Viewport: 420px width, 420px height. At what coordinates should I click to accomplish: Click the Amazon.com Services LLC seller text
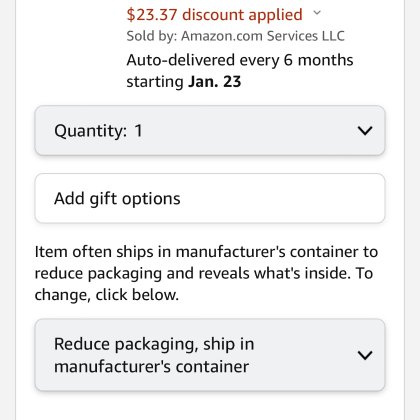(263, 36)
